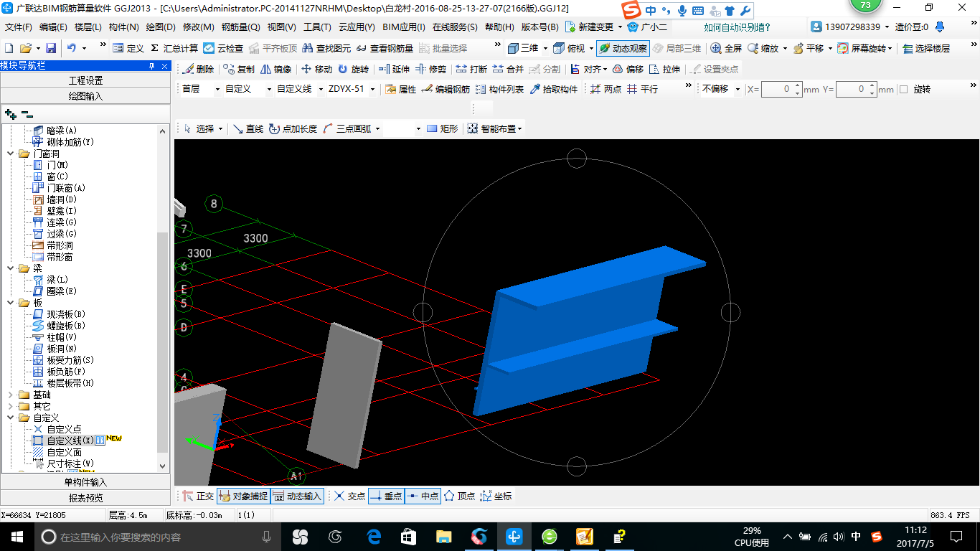Image resolution: width=980 pixels, height=551 pixels.
Task: Collapse the 门窗洞 tree node
Action: 10,154
